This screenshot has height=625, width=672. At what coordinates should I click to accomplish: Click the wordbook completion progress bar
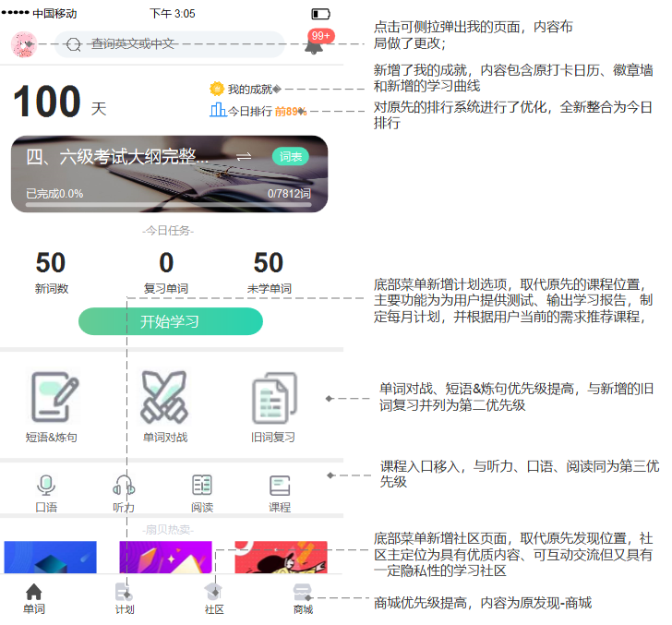pos(168,204)
